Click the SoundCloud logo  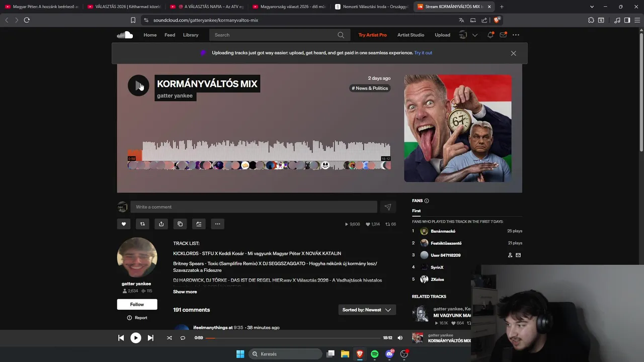point(125,35)
